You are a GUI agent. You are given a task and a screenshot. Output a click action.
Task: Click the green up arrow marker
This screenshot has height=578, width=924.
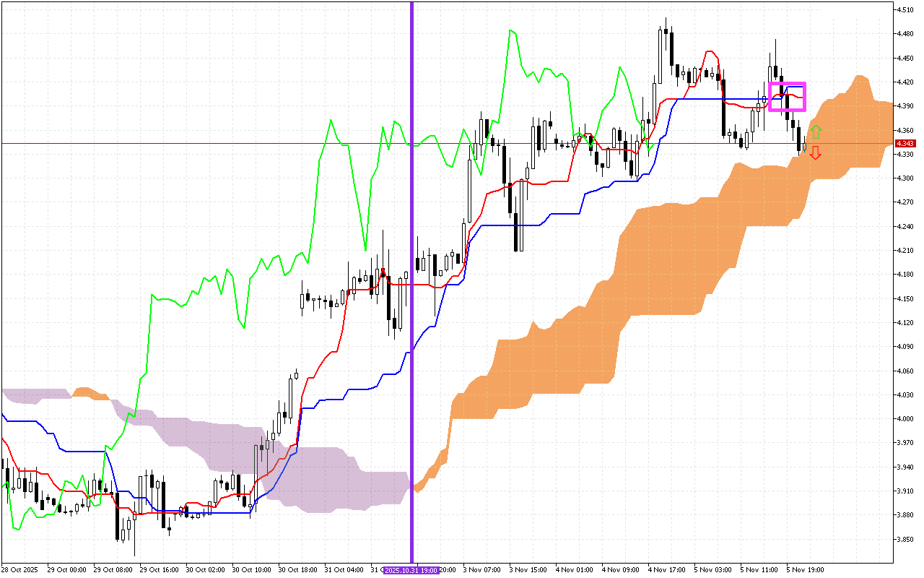coord(815,131)
